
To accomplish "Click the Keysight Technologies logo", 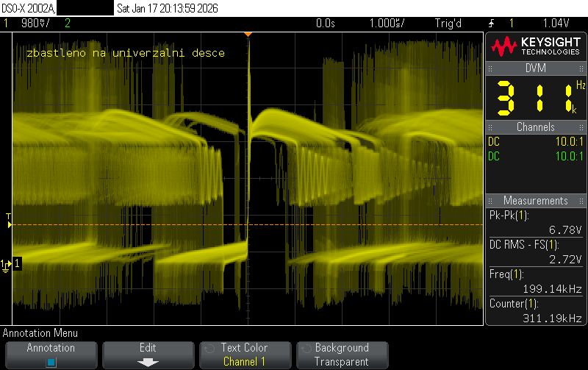I will (x=535, y=47).
